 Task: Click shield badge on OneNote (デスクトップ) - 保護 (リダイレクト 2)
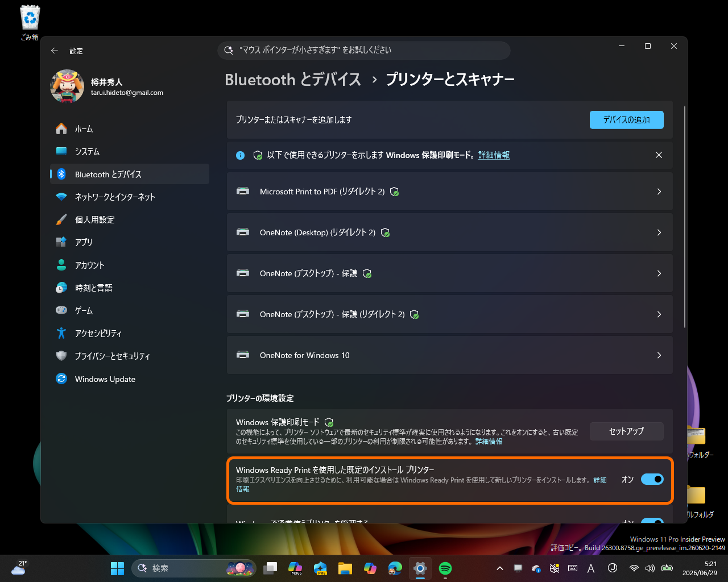click(x=415, y=314)
